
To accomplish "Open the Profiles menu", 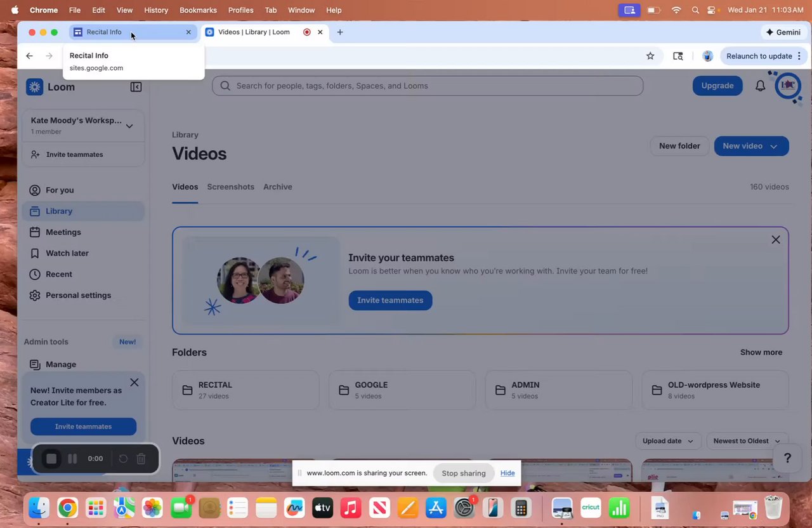I will pyautogui.click(x=241, y=10).
